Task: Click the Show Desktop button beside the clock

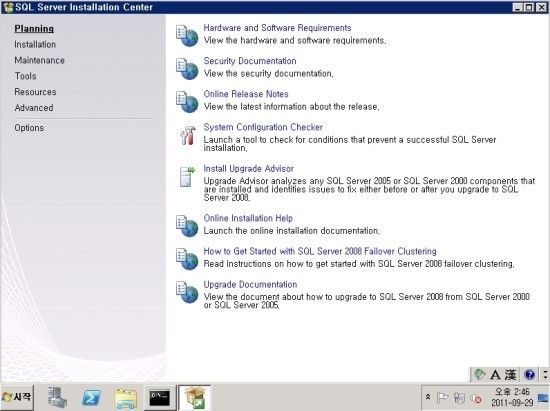Action: point(543,398)
